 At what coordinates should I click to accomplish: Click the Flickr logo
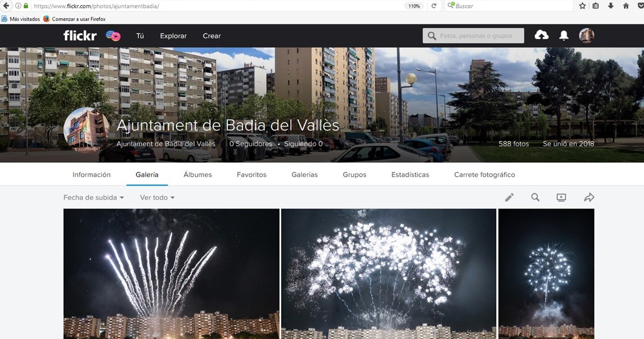(x=80, y=35)
